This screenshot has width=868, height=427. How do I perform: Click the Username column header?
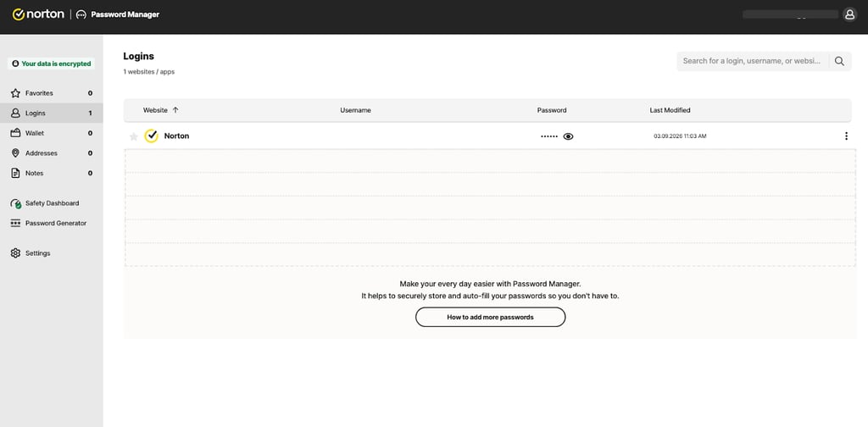[355, 110]
